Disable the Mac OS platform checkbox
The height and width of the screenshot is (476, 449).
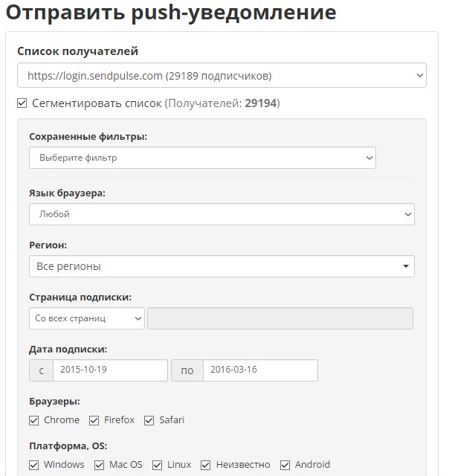(100, 465)
